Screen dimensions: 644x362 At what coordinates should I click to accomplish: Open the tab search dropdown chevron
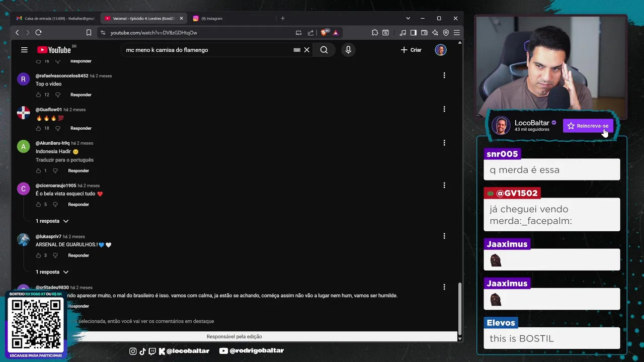tap(408, 18)
